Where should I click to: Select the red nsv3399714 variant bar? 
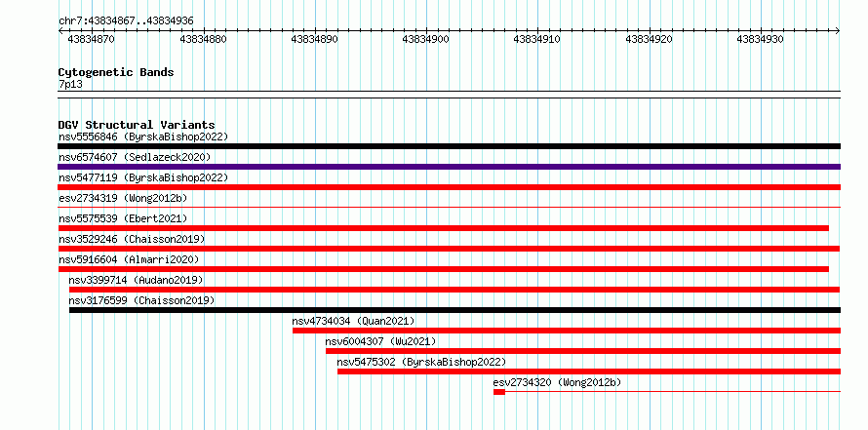pos(454,290)
